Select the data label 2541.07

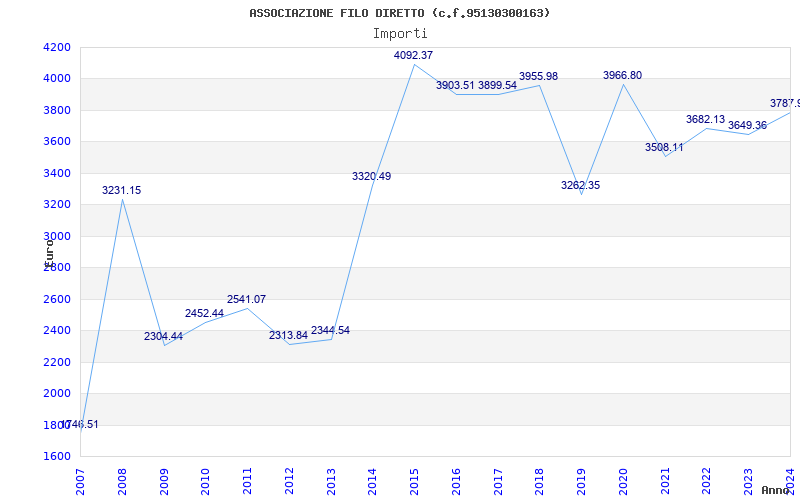(246, 299)
